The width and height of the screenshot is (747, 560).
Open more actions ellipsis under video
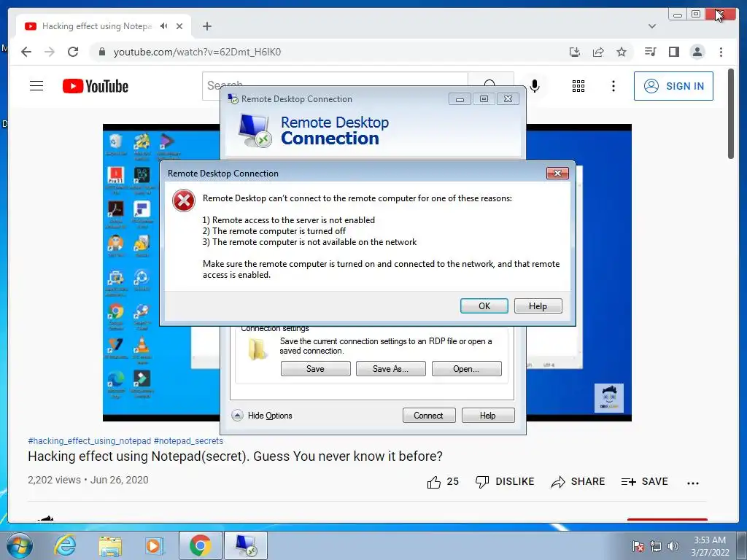pyautogui.click(x=693, y=483)
